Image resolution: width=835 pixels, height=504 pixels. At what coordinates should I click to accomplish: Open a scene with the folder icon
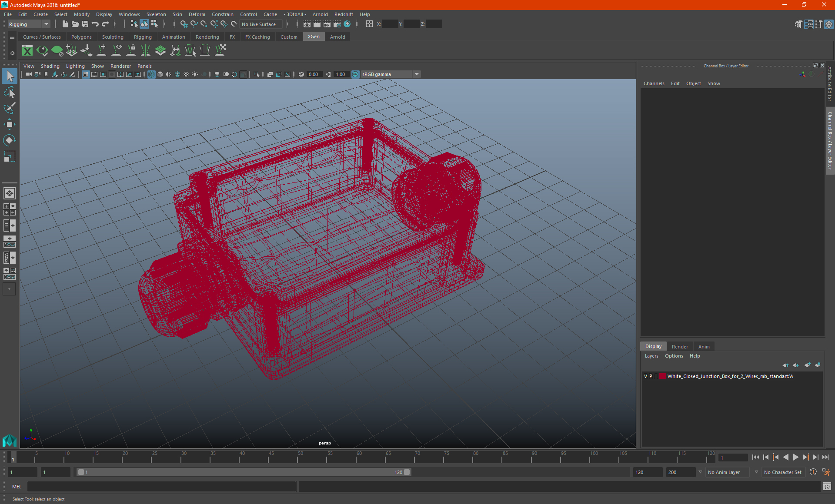pos(75,24)
